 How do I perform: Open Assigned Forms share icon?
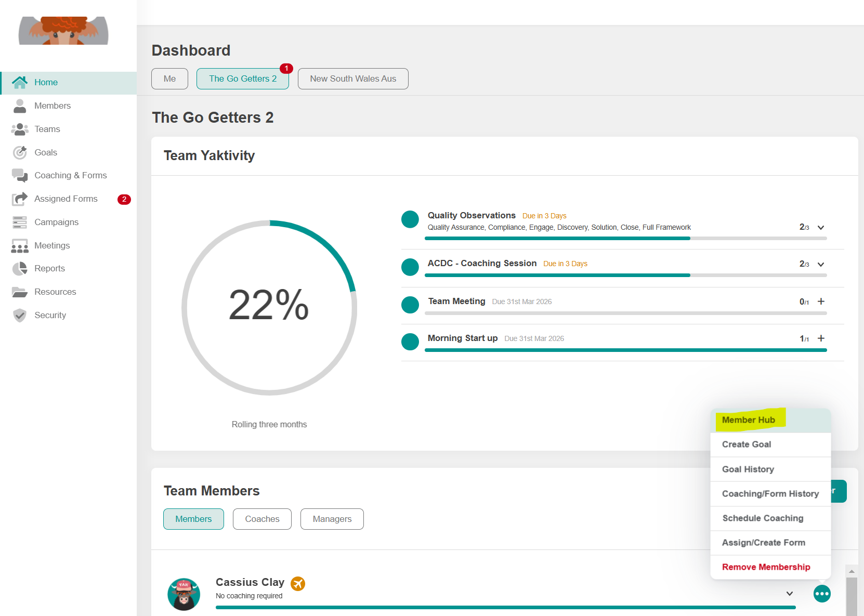[x=20, y=199]
